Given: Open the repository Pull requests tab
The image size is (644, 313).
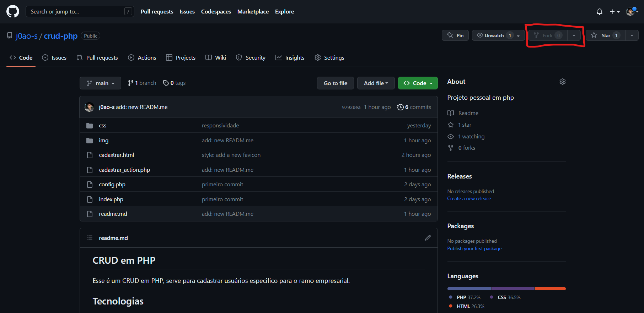Looking at the screenshot, I should coord(97,57).
